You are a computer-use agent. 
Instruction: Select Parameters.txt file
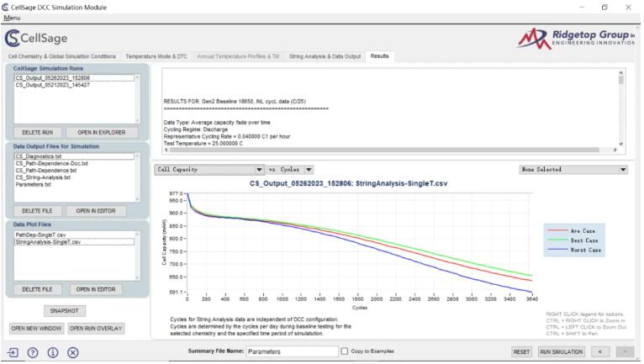[74, 184]
